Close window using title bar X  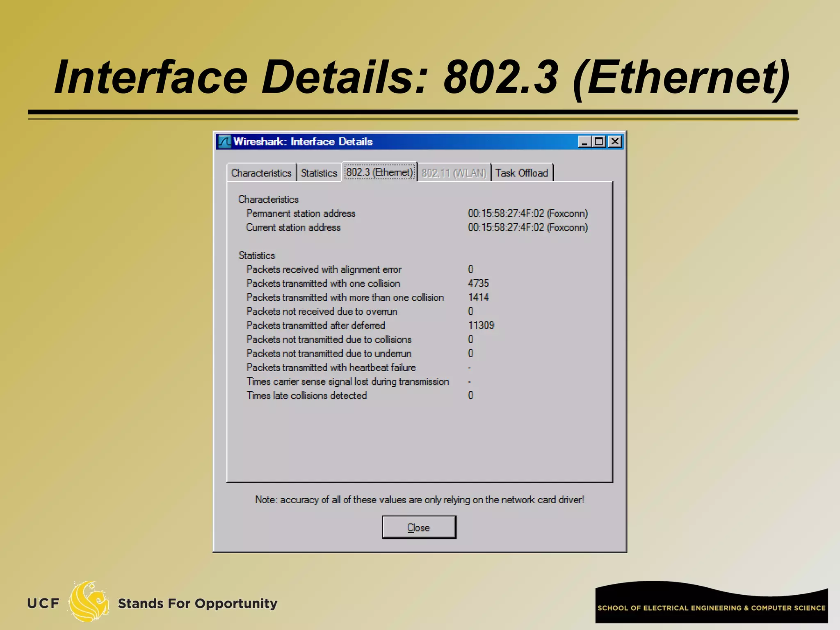point(615,142)
